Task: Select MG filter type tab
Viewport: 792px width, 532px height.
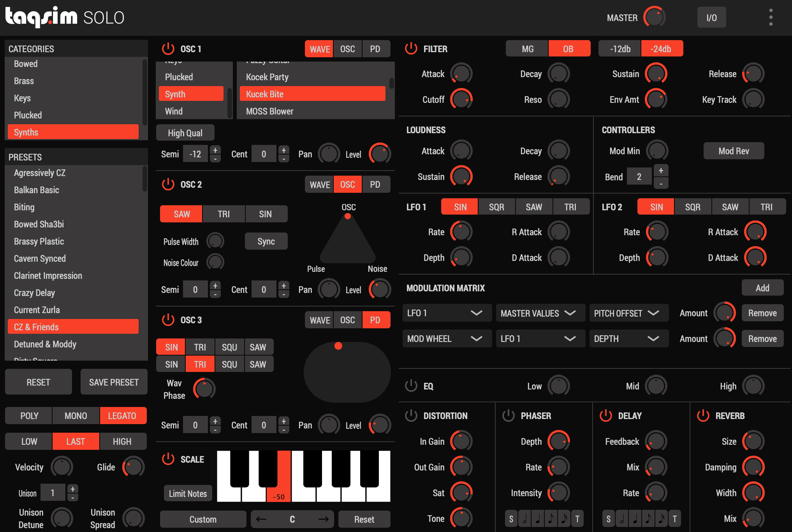Action: point(528,49)
